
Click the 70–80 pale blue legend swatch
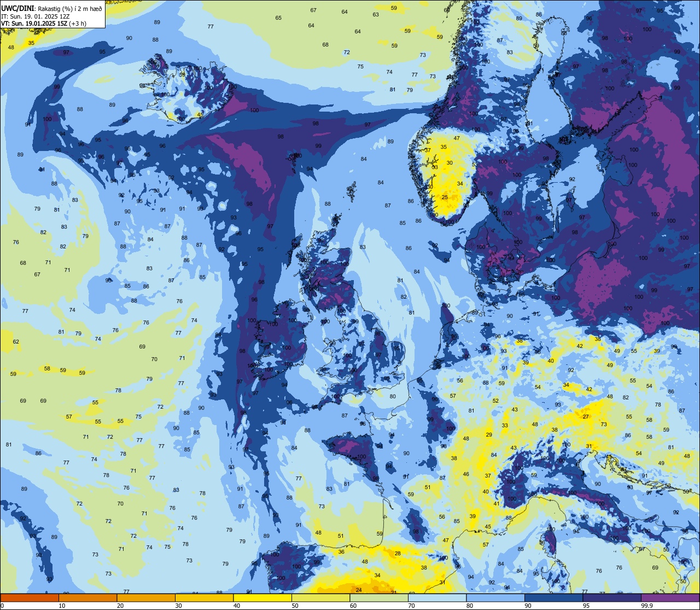coord(437,597)
